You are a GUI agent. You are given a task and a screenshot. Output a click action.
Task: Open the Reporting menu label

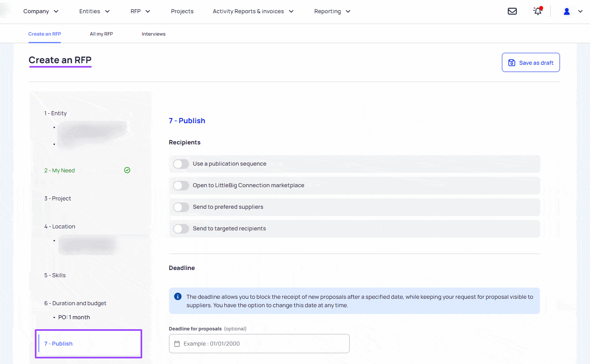pyautogui.click(x=328, y=11)
